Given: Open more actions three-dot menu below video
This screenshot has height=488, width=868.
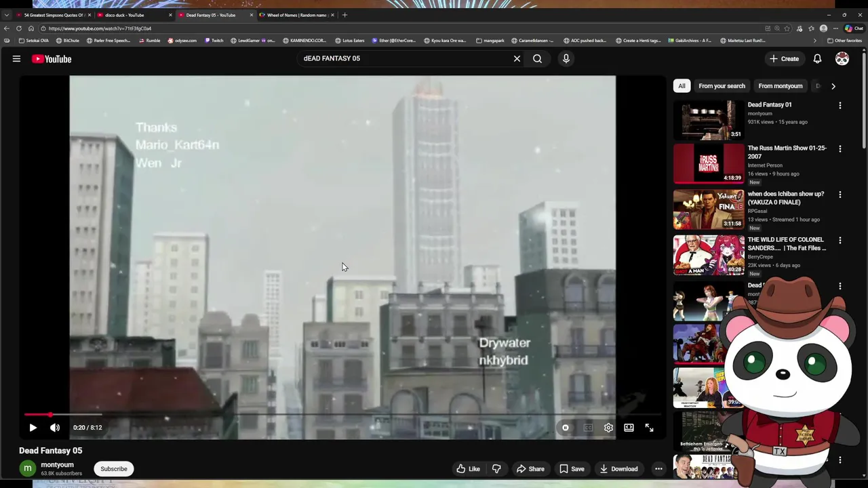Looking at the screenshot, I should coord(658,469).
